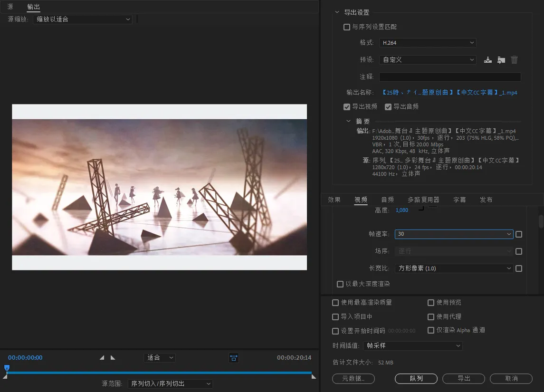Check the 导入项目中 option
Viewport: 544px width, 392px height.
(x=335, y=317)
